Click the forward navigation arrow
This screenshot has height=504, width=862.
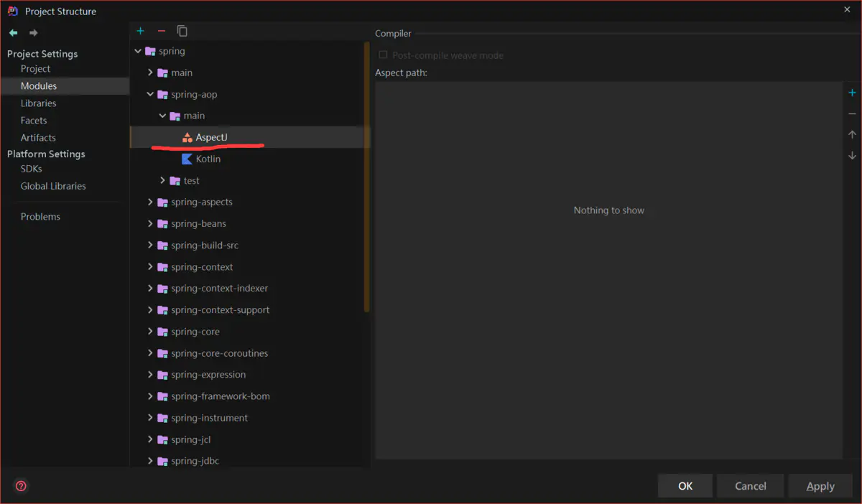[x=33, y=33]
